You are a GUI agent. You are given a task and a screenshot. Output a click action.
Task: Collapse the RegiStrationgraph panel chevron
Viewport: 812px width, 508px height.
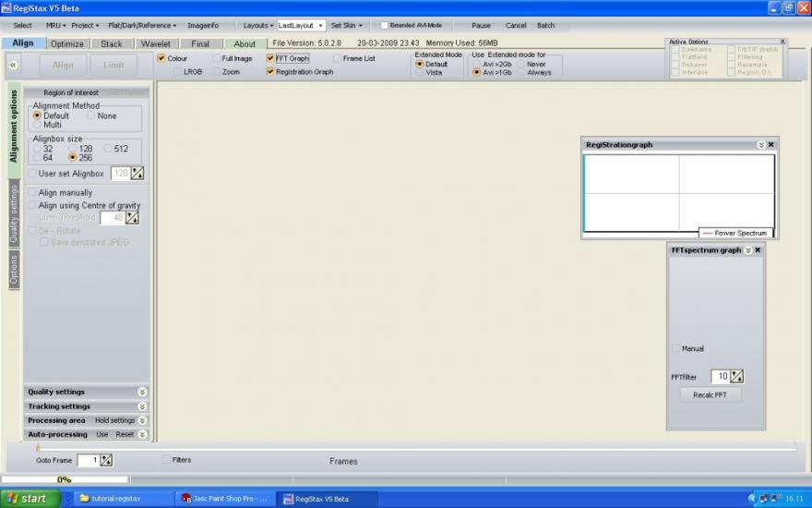[x=760, y=145]
